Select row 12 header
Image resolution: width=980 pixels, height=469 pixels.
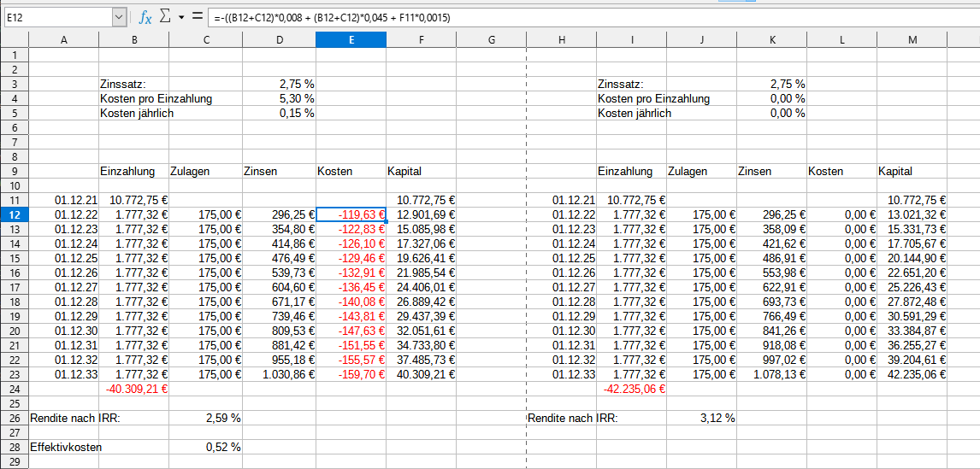pos(14,214)
